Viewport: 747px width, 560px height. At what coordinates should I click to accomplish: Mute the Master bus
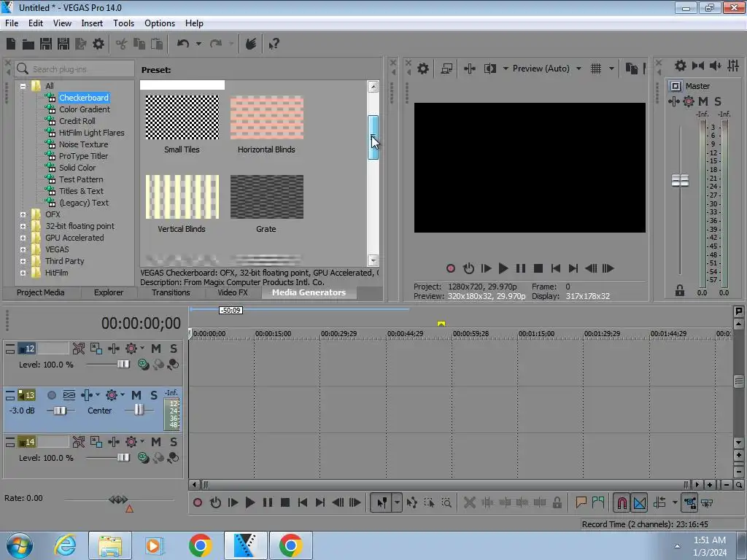(703, 101)
